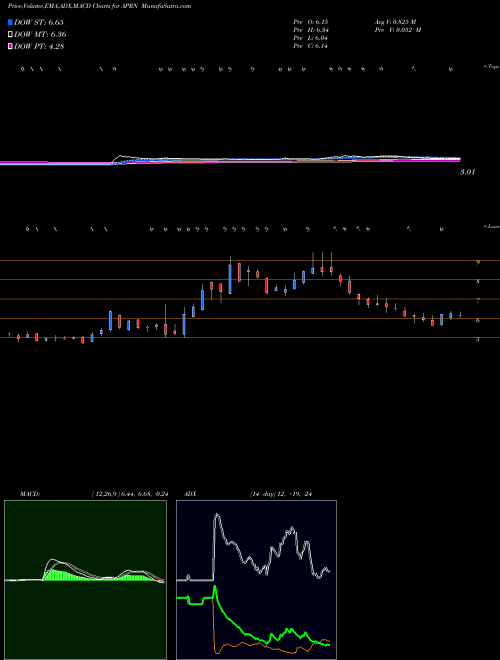Select the DOW ST: 6.65 label
Viewport: 500px width, 660px height.
click(x=39, y=22)
